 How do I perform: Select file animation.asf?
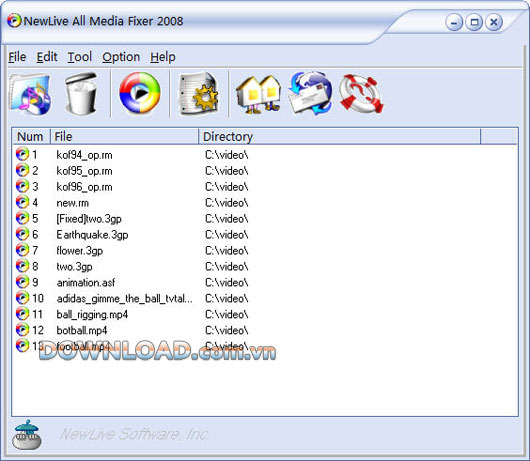(86, 283)
